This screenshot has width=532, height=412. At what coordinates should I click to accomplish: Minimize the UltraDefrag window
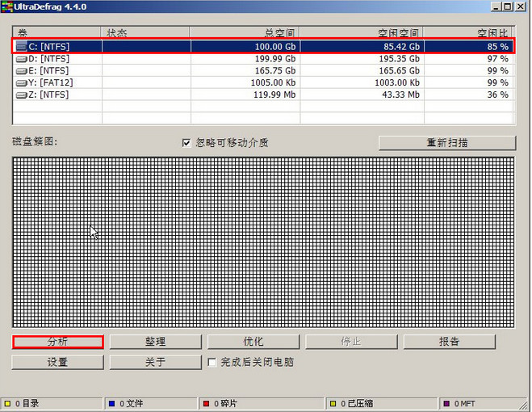click(496, 6)
